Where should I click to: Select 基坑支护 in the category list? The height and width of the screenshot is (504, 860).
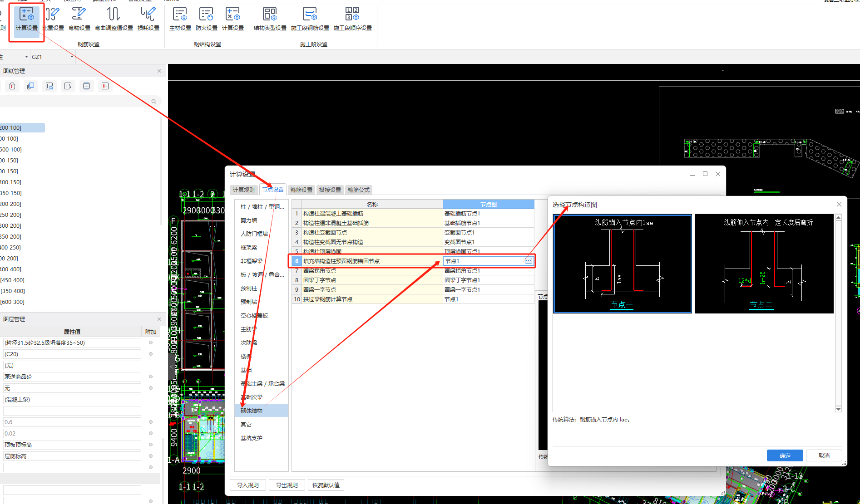[x=262, y=438]
